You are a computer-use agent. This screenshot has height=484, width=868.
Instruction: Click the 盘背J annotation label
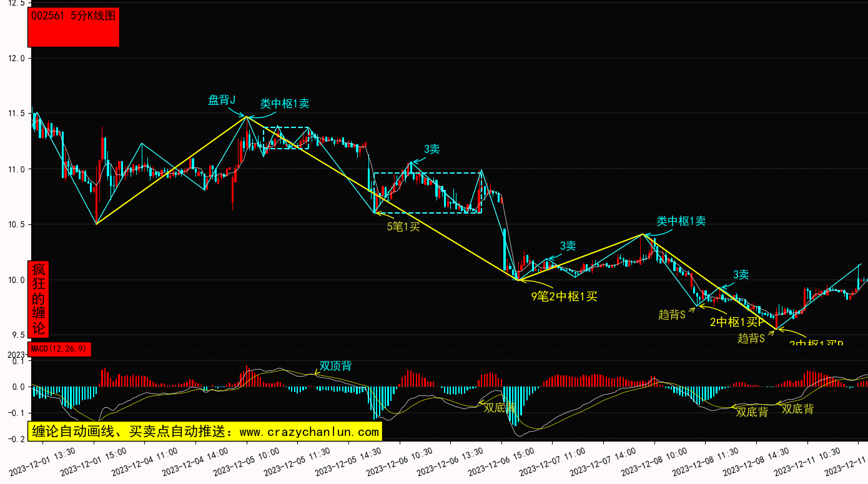point(222,100)
